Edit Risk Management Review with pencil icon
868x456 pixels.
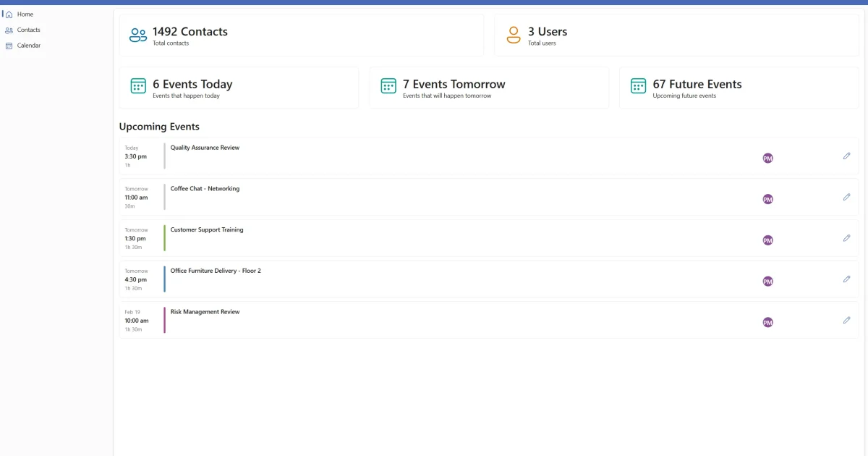click(846, 320)
